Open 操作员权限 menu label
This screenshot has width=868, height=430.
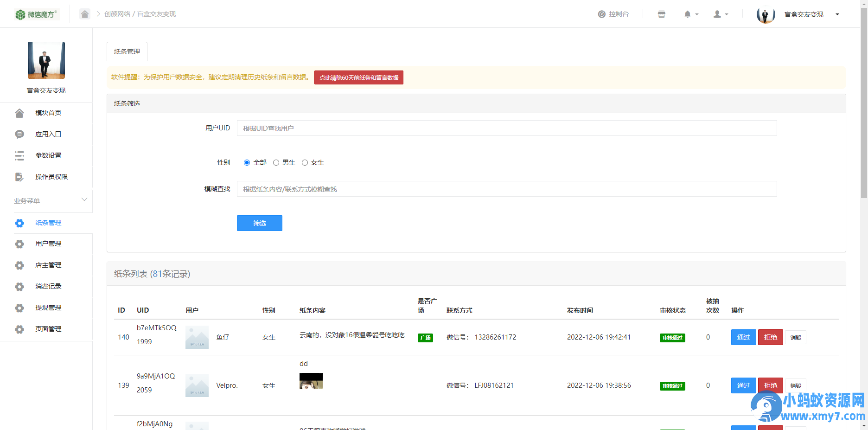click(x=51, y=177)
